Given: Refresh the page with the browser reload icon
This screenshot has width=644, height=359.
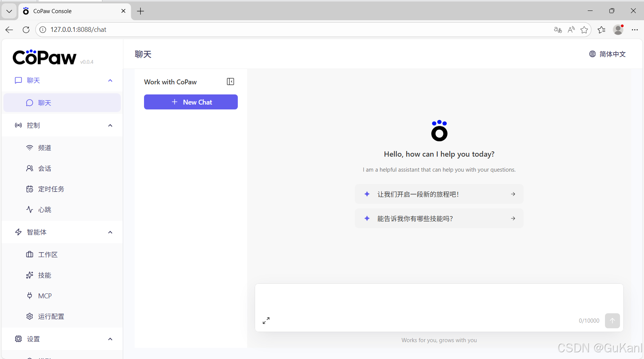Looking at the screenshot, I should click(x=26, y=30).
